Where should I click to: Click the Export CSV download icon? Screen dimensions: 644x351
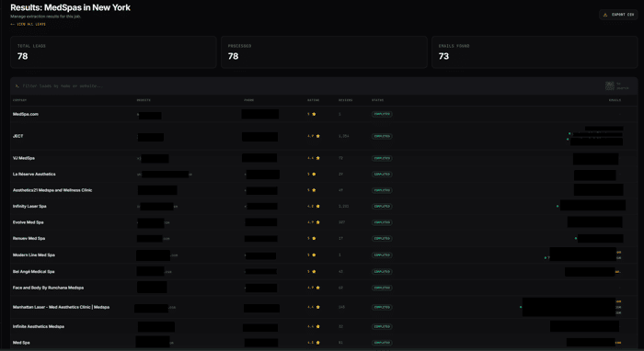coord(605,15)
